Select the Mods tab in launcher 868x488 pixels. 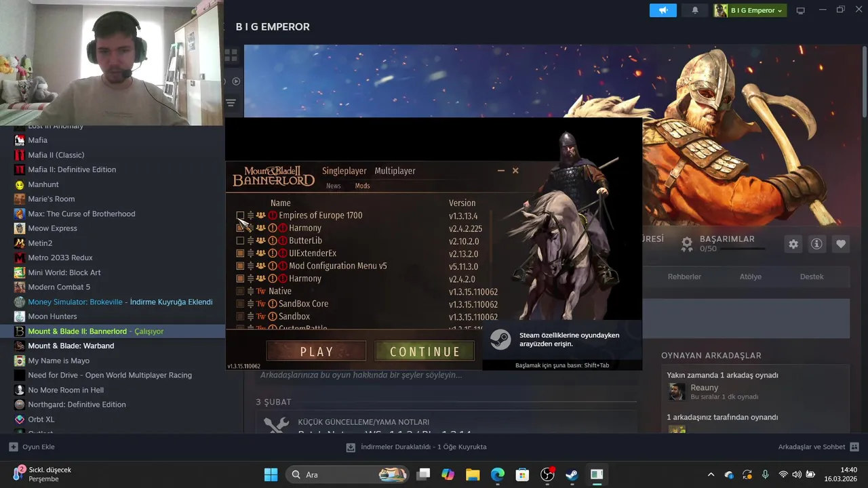[363, 186]
